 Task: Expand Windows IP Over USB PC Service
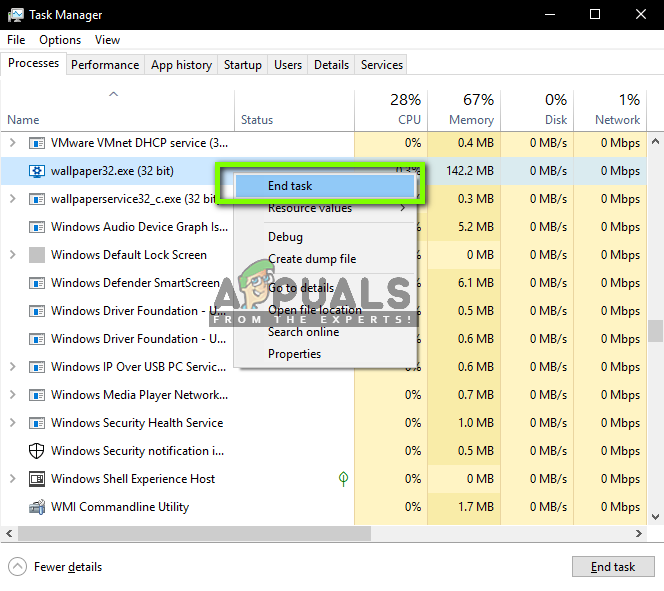(13, 367)
